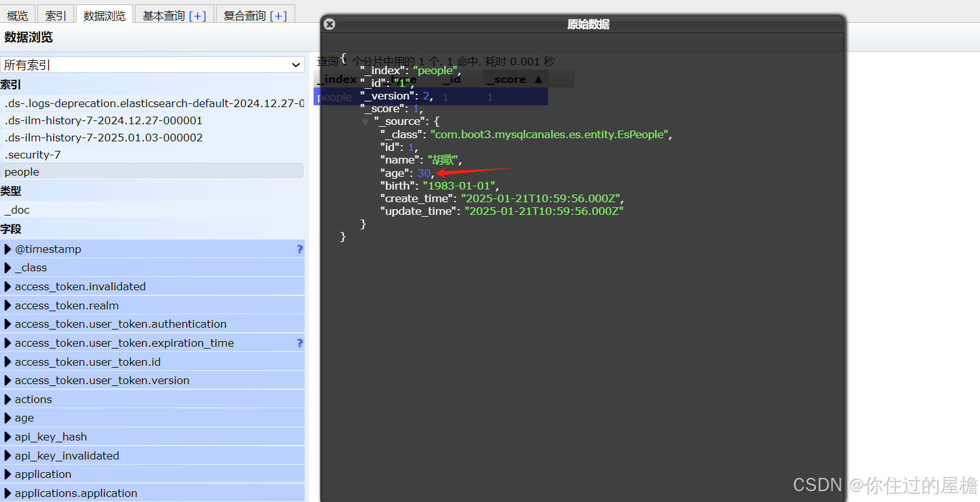Select the 数据浏览 tab
980x502 pixels.
click(x=105, y=15)
